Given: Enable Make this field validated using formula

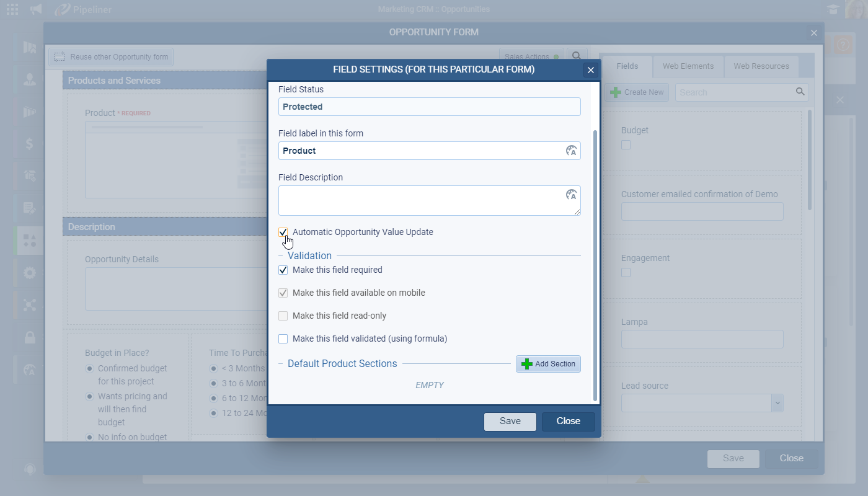Looking at the screenshot, I should point(283,339).
